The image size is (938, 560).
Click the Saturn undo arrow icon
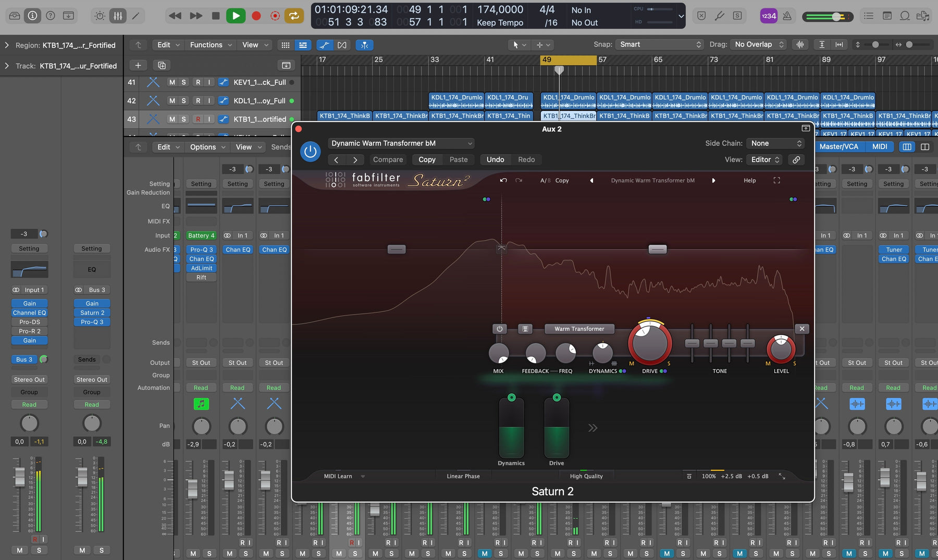[x=503, y=180]
